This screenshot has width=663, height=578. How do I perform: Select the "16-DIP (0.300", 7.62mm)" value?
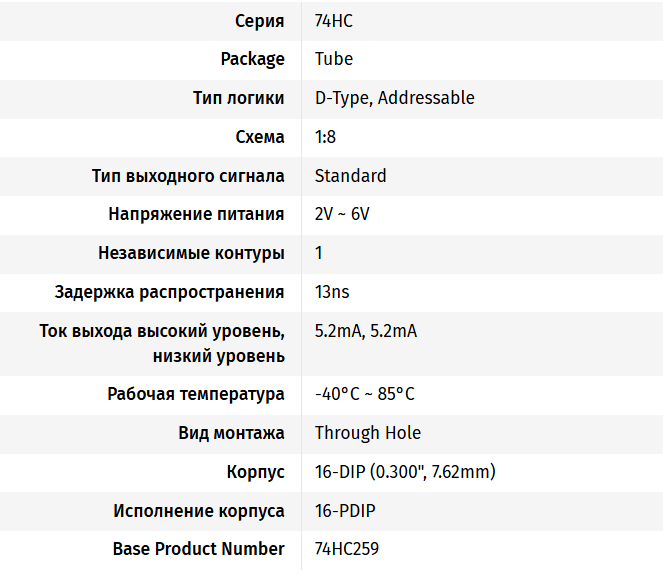tap(405, 472)
